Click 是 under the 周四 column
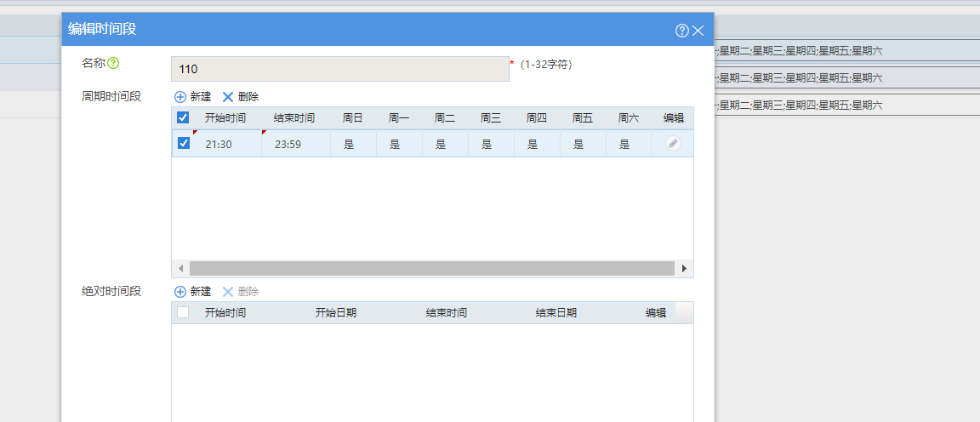The height and width of the screenshot is (422, 980). [x=533, y=145]
